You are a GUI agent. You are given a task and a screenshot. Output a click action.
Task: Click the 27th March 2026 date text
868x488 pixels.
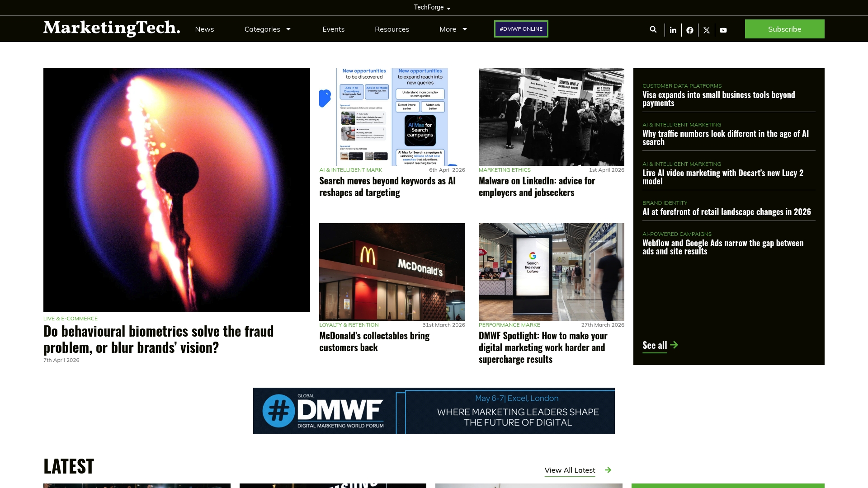[603, 325]
